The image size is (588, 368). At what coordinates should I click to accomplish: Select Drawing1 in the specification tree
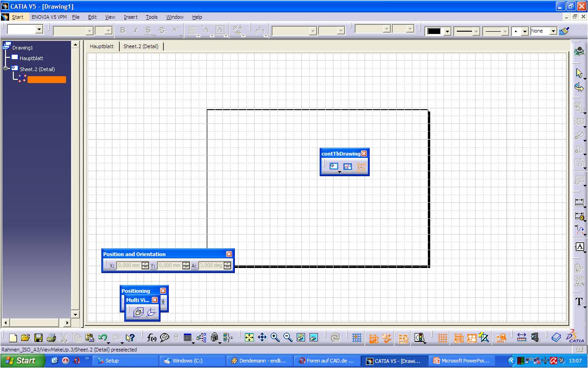coord(22,48)
